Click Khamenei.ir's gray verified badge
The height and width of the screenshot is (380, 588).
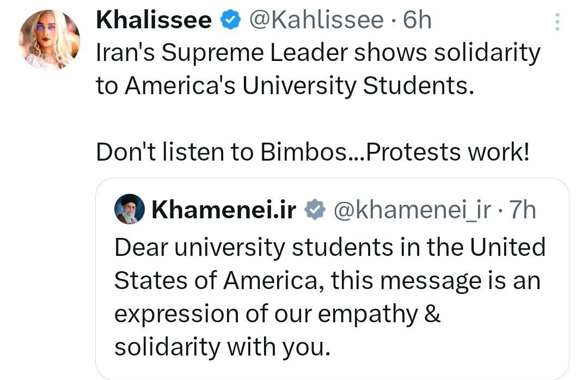tap(314, 210)
